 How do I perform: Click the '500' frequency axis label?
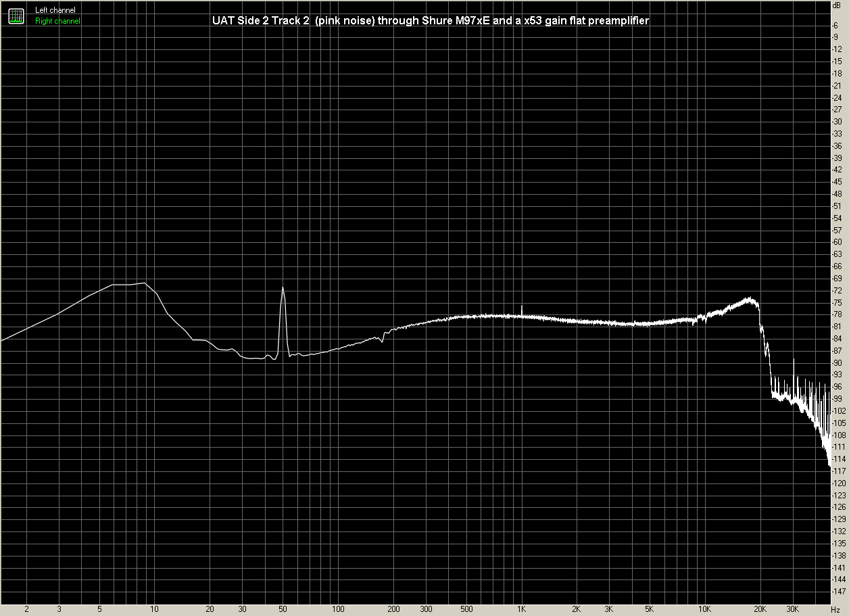coord(466,609)
